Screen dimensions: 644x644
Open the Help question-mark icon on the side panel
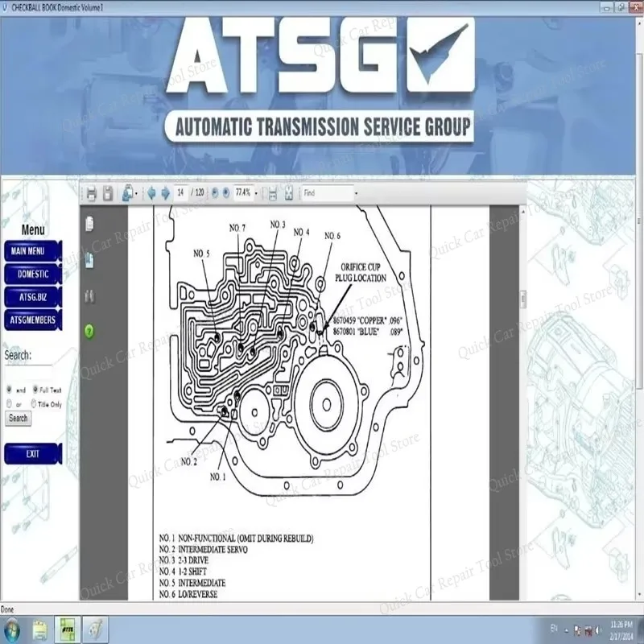pos(90,330)
